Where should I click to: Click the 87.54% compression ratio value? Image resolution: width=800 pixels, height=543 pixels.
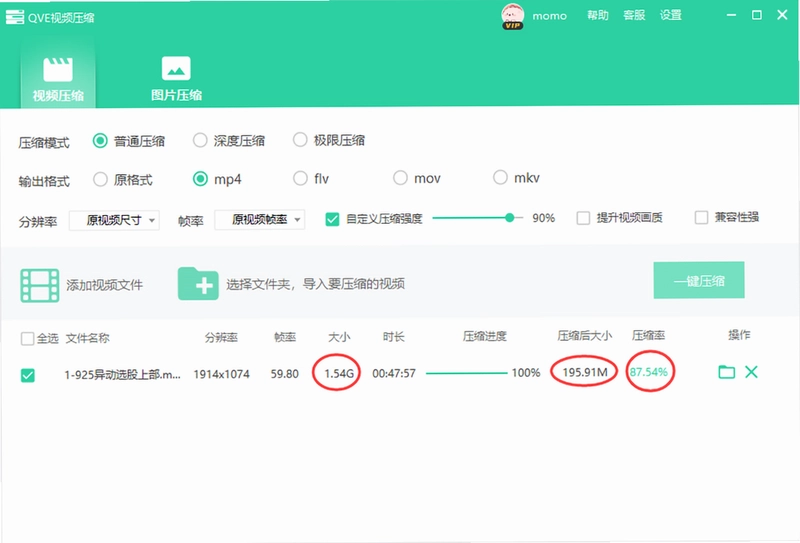648,372
